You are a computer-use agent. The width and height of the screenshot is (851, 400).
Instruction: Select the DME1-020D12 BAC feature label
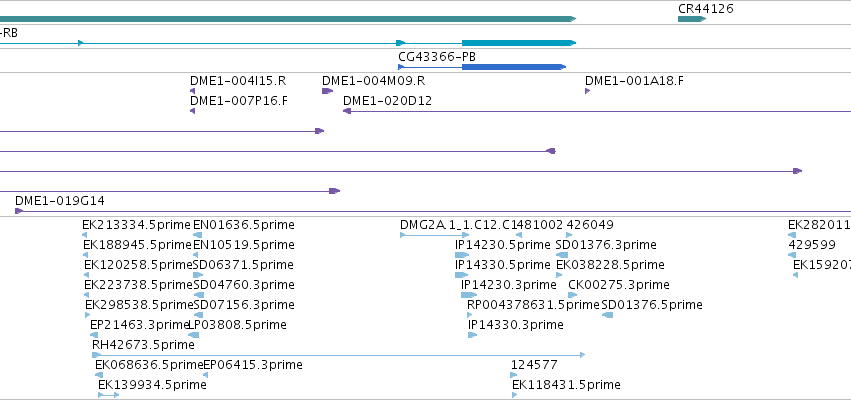point(388,101)
